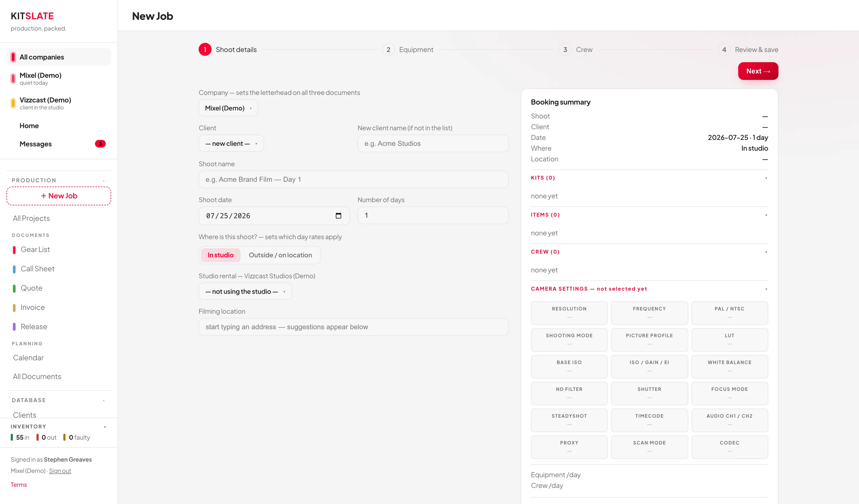Go to the Calendar page
This screenshot has height=504, width=859.
28,358
